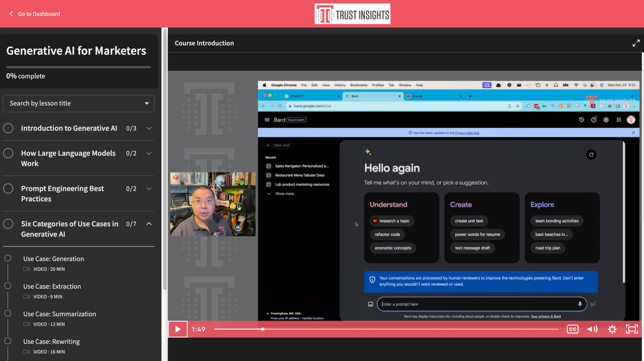Open lesson Use Case: Generation

pyautogui.click(x=54, y=259)
